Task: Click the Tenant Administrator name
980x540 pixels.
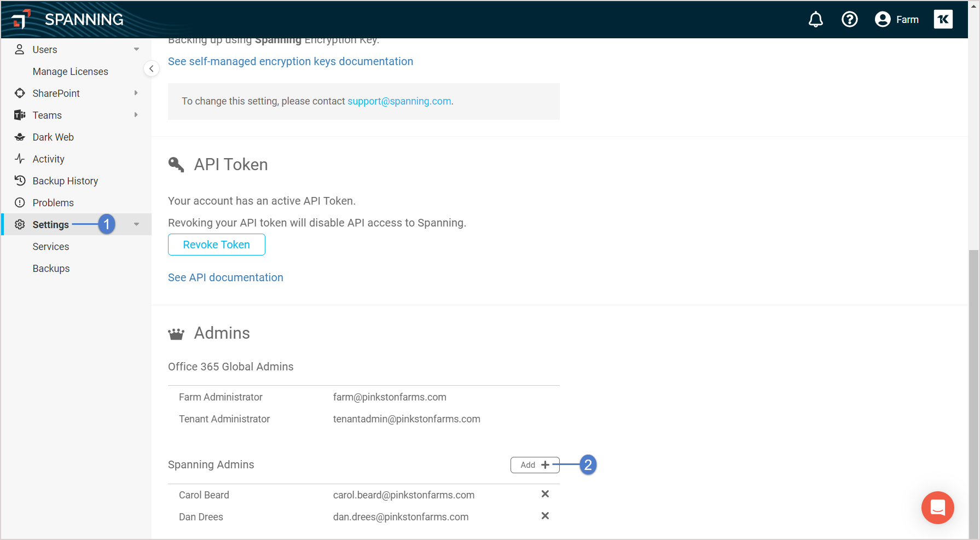Action: [x=224, y=419]
